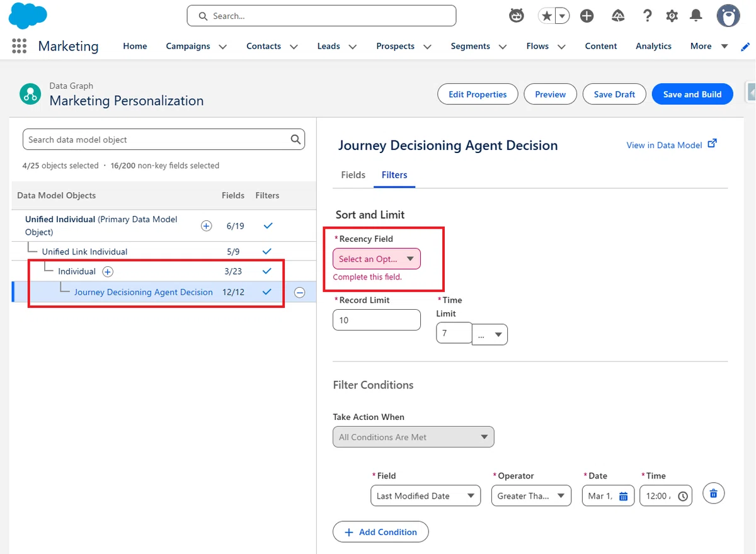
Task: Click the Data Graph object icon
Action: point(30,94)
